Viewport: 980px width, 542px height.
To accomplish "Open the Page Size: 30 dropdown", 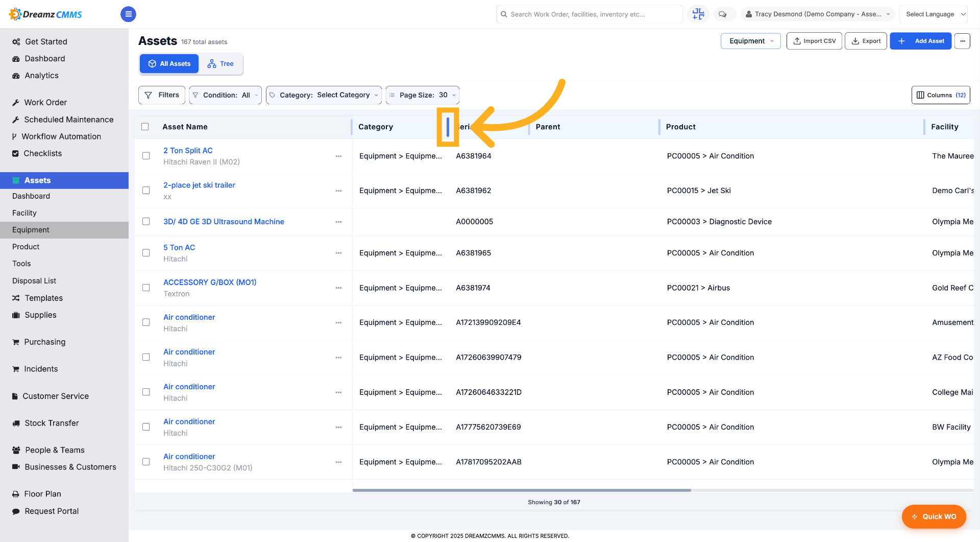I will pyautogui.click(x=422, y=95).
